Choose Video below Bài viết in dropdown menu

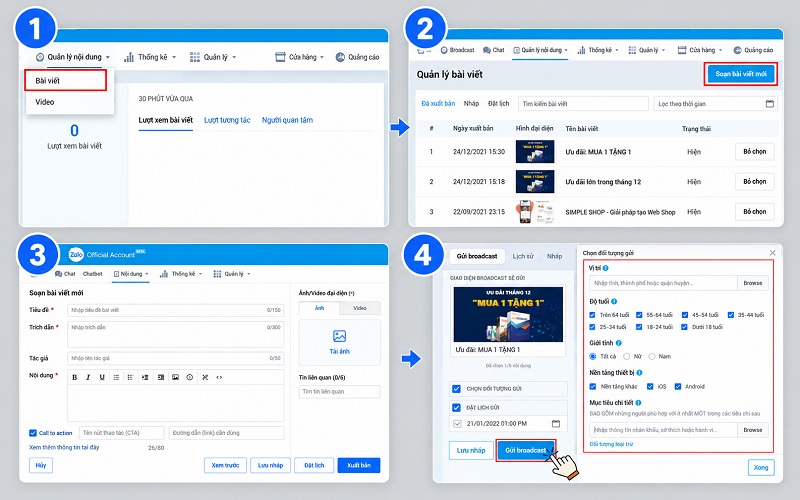[44, 102]
